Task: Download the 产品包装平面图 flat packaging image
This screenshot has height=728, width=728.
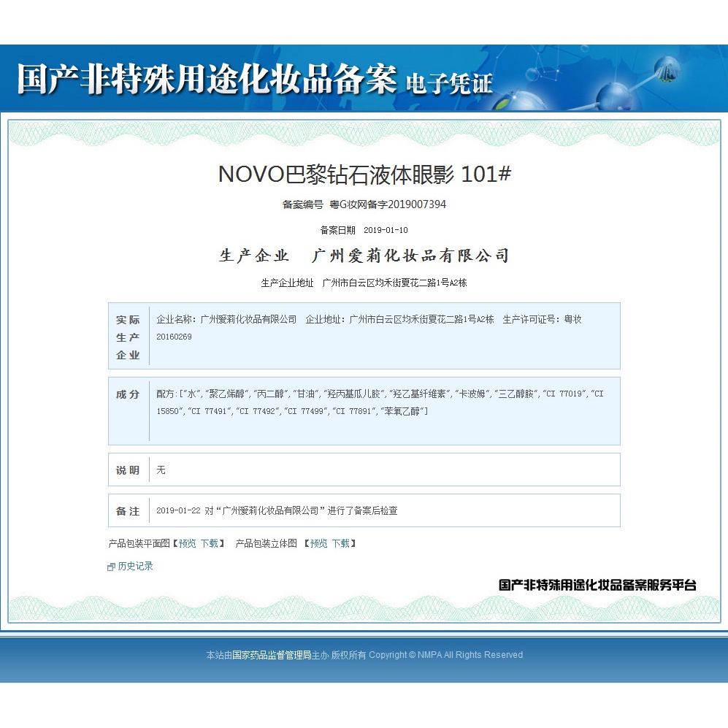Action: (209, 543)
